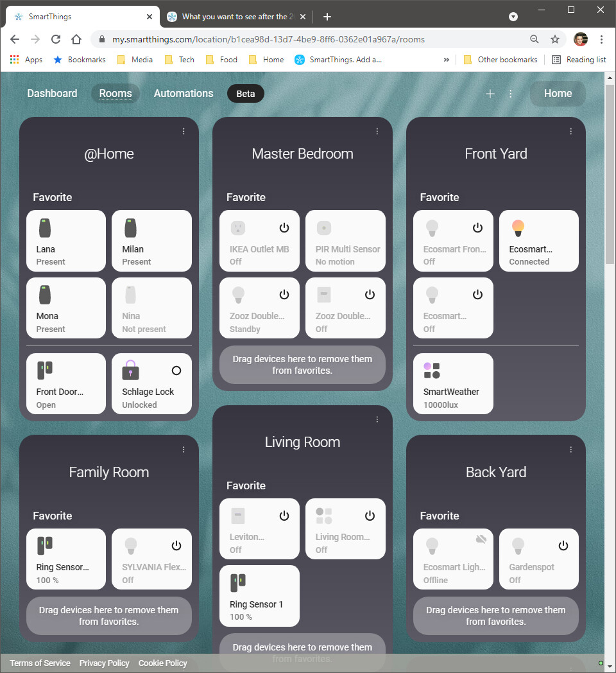The width and height of the screenshot is (616, 673).
Task: Open the Other bookmarks folder
Action: coord(501,60)
